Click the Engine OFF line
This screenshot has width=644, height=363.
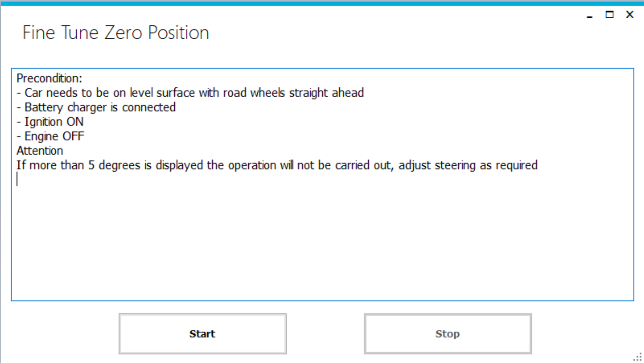51,136
